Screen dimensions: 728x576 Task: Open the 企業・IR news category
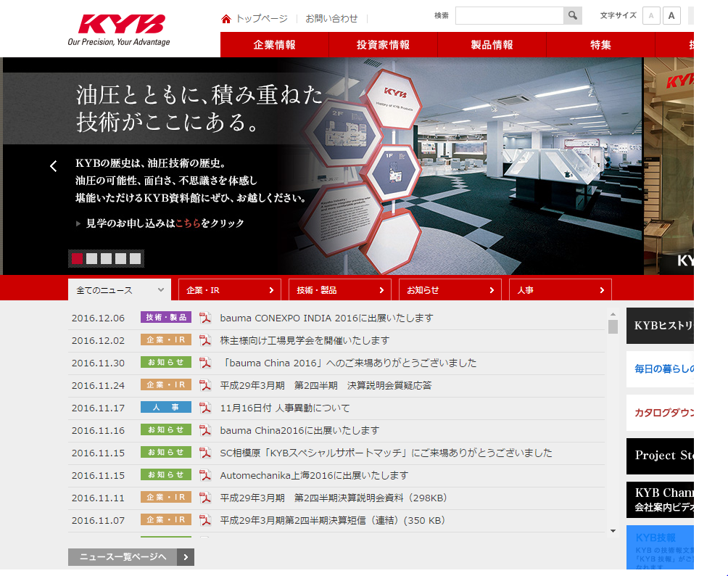[x=230, y=290]
